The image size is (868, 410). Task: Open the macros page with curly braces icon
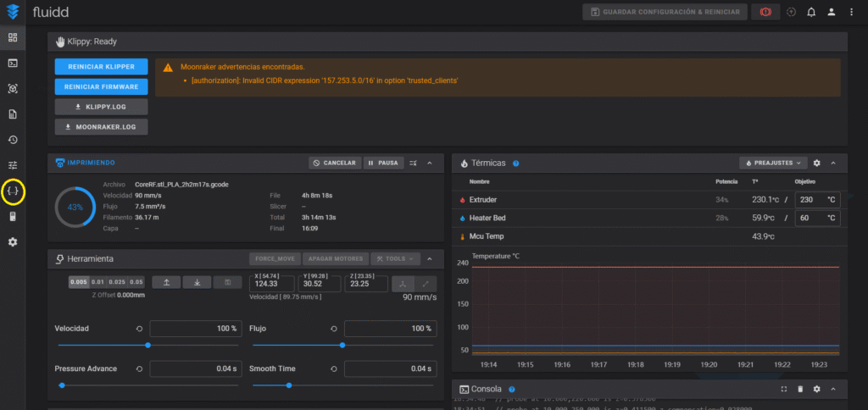(13, 191)
